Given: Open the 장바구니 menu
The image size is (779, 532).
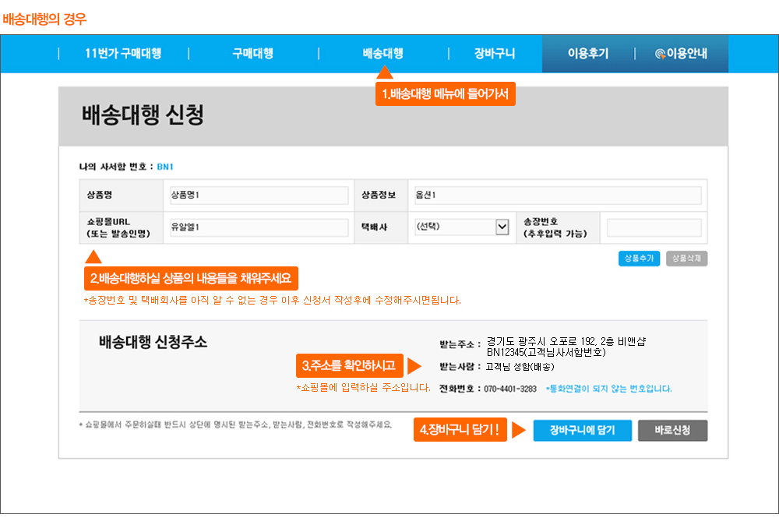Looking at the screenshot, I should click(495, 54).
